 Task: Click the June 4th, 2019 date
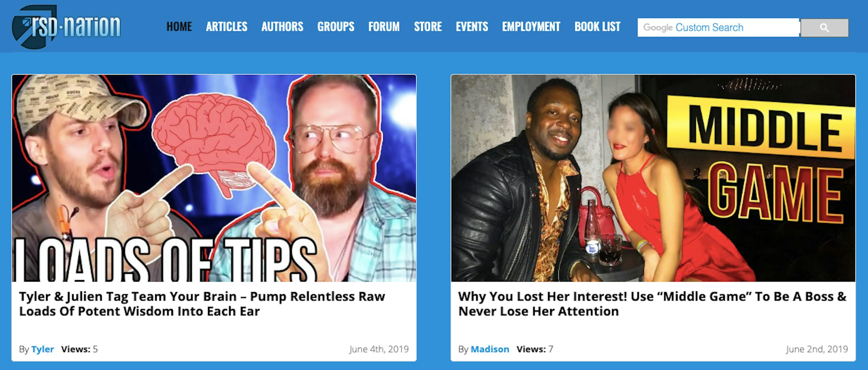click(379, 349)
